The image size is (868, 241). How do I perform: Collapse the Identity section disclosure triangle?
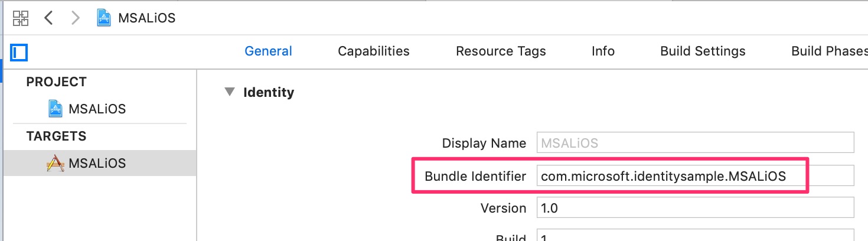click(229, 92)
